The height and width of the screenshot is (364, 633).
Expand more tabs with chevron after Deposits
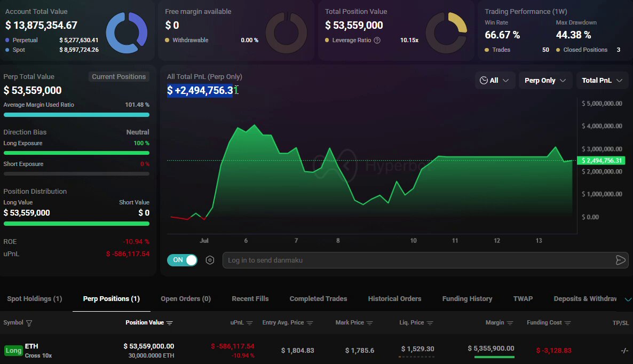coord(628,299)
